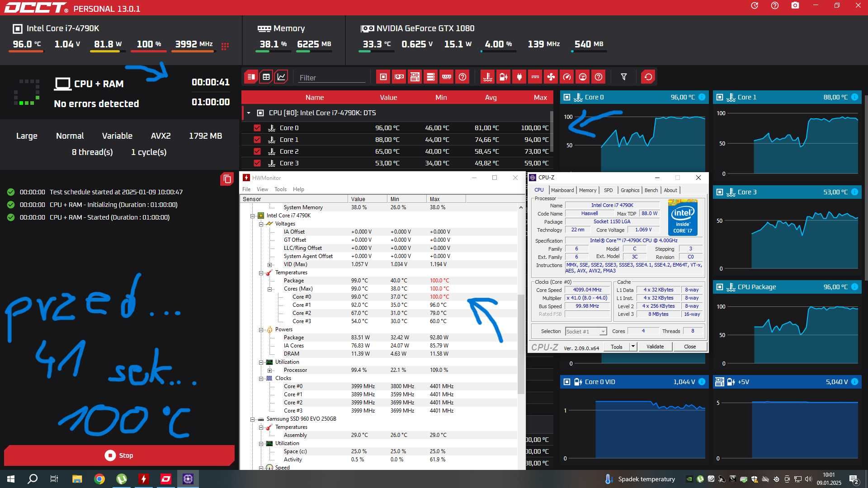Toggle motherboard sensors filter icon

pyautogui.click(x=415, y=77)
